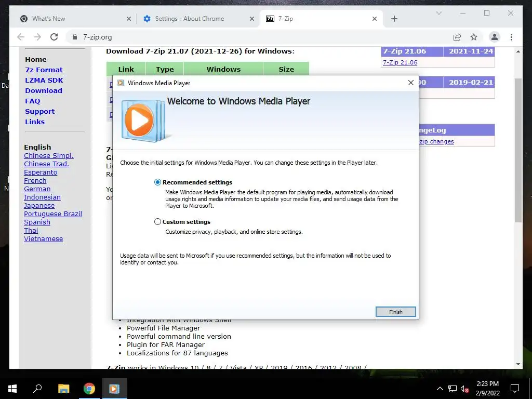Open the 7z Format sidebar link
The image size is (532, 399).
point(44,70)
